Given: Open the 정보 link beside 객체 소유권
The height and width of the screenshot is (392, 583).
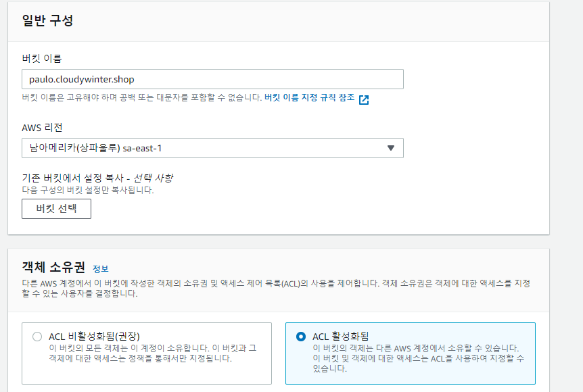Looking at the screenshot, I should pos(100,268).
